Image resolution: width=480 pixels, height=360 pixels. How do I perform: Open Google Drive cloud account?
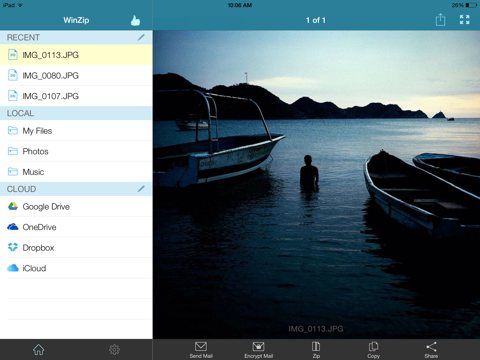coord(76,206)
